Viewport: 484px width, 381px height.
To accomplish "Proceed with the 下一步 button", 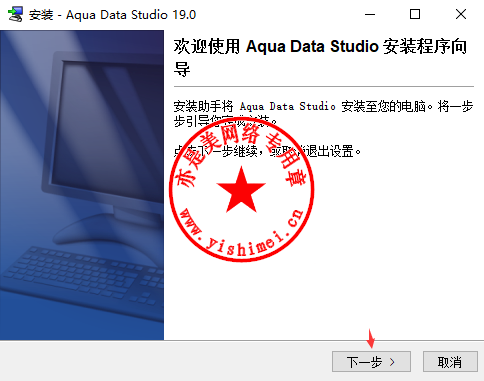I will click(x=371, y=362).
